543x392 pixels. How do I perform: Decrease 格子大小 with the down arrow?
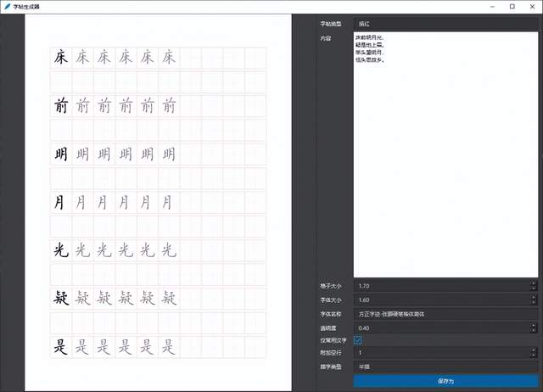534,288
